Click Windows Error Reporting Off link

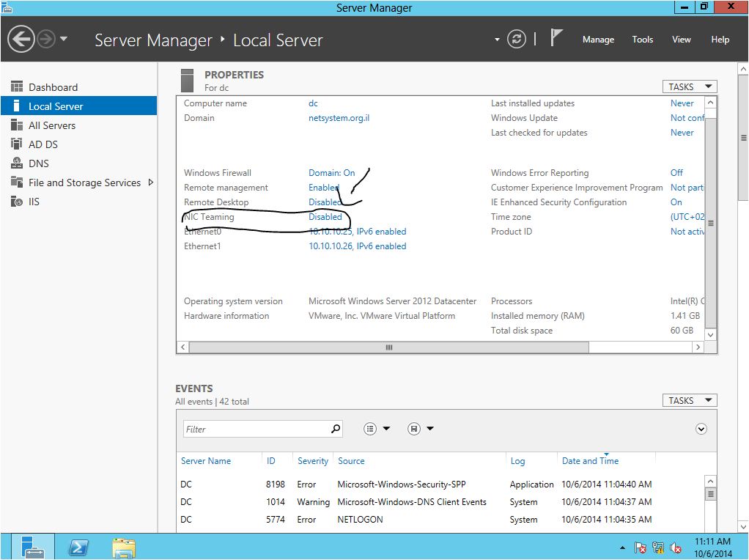(676, 173)
